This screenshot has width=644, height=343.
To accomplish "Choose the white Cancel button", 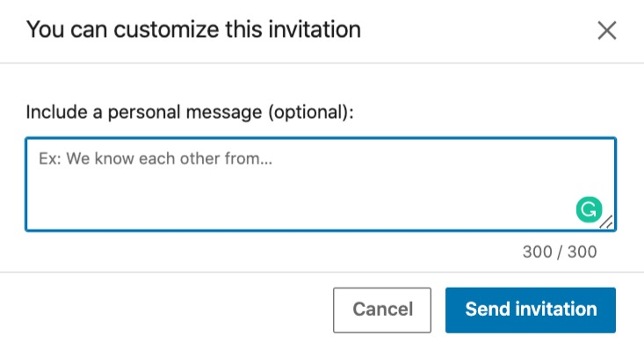I will pyautogui.click(x=382, y=310).
